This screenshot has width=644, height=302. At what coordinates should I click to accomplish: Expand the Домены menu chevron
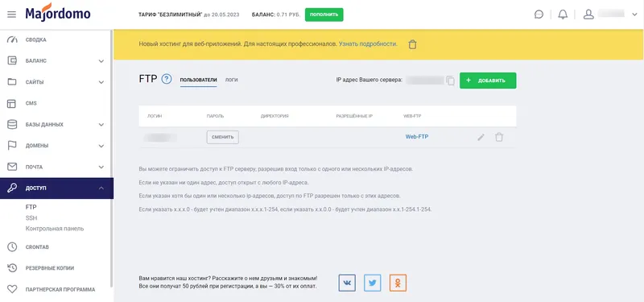[101, 146]
